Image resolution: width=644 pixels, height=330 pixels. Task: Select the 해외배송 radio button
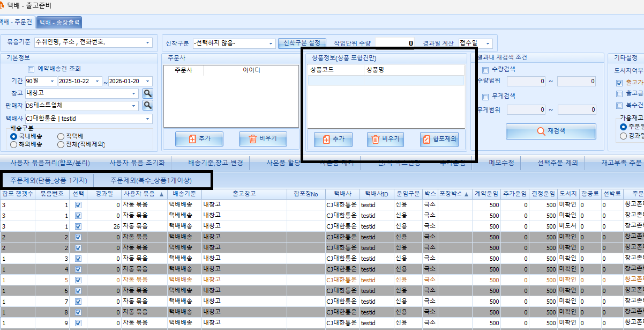pos(14,144)
